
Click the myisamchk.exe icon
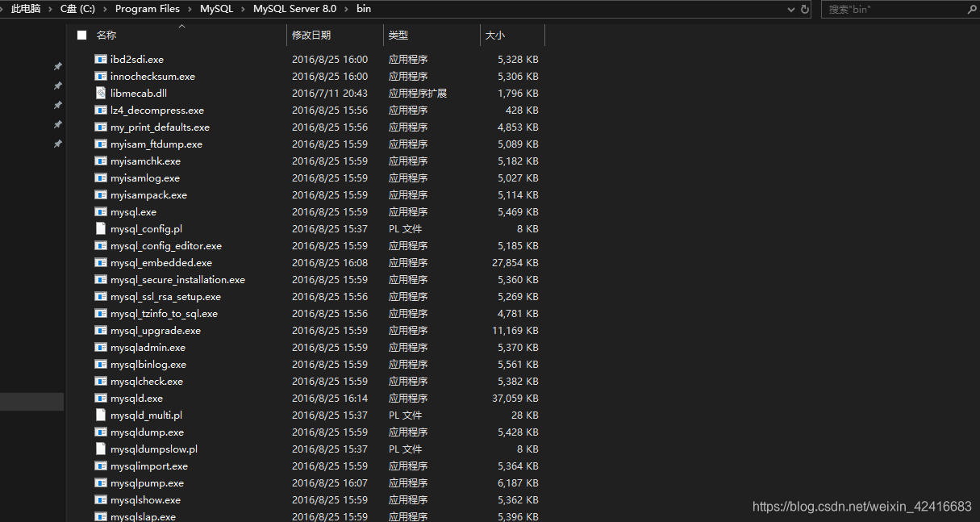click(x=101, y=161)
